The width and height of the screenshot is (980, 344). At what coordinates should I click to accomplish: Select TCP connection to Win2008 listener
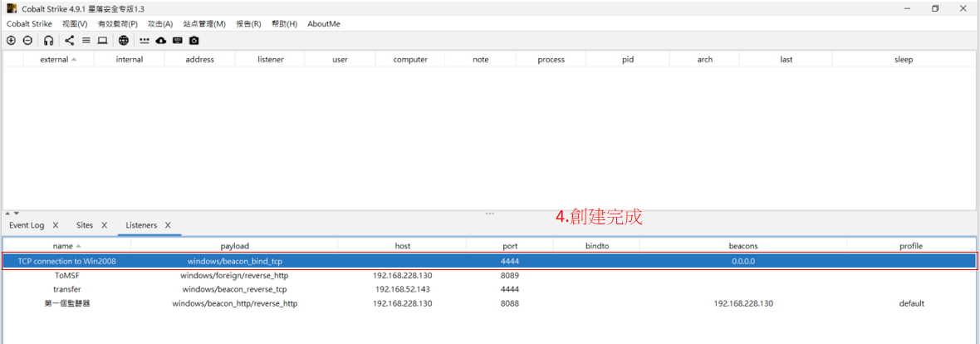(x=489, y=261)
